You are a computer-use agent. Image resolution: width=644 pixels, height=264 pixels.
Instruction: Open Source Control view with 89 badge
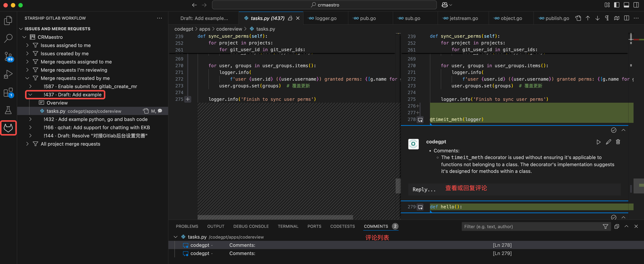point(8,56)
